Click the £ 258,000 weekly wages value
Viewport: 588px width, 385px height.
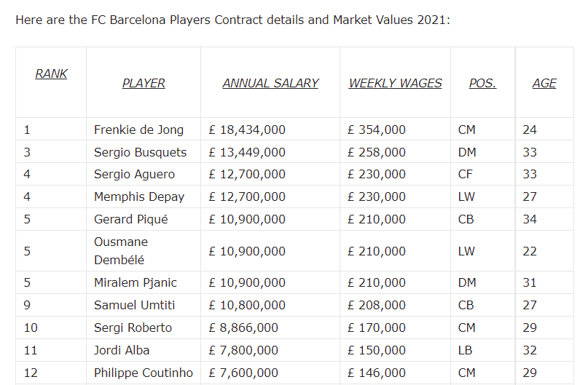(377, 152)
